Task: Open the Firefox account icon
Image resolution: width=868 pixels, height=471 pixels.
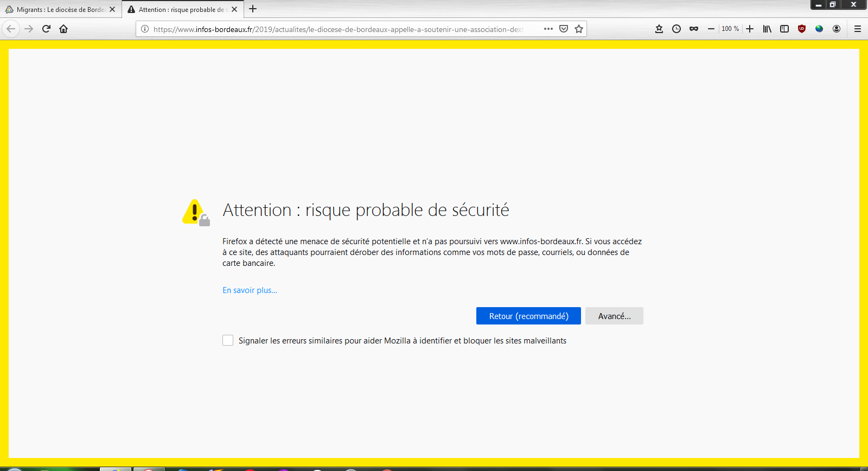Action: [x=837, y=29]
